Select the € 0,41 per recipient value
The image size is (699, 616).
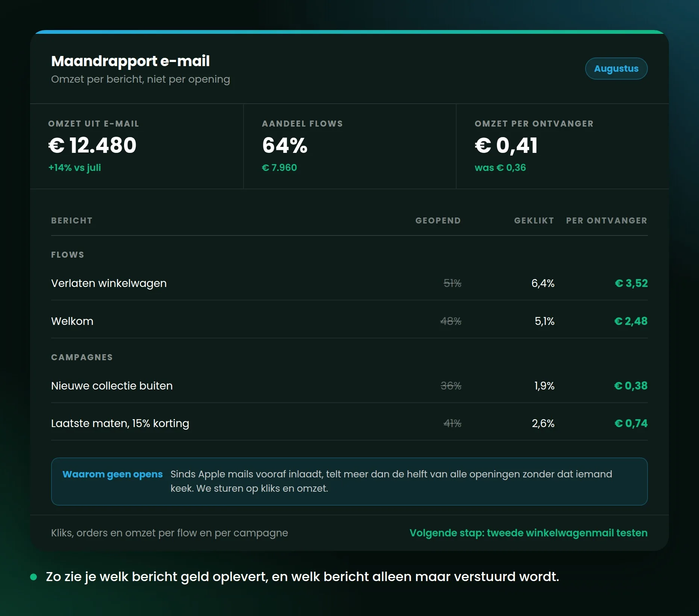click(x=506, y=145)
